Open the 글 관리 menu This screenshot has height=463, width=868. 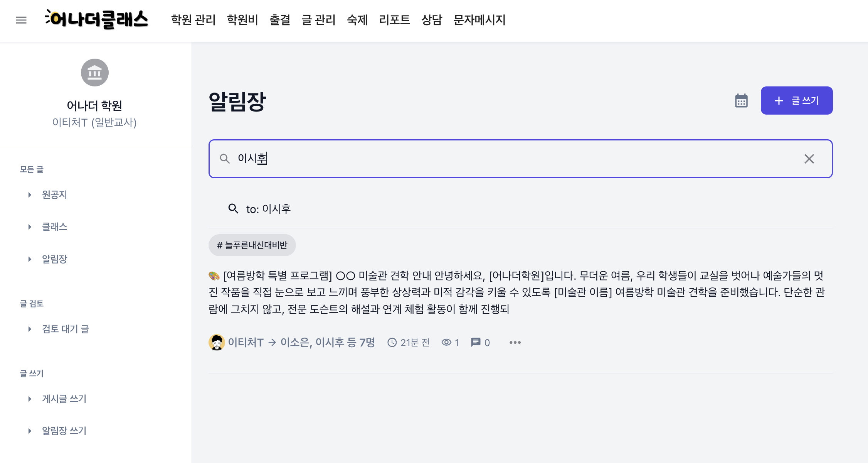[318, 20]
